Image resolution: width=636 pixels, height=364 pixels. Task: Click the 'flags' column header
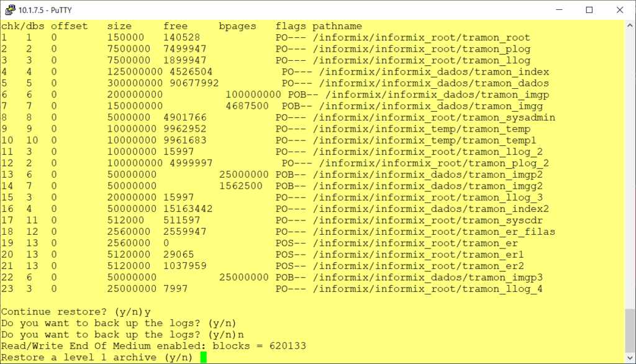(290, 26)
